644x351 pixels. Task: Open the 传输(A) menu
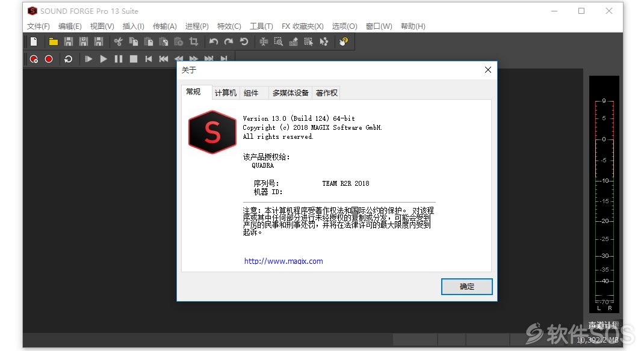click(x=165, y=26)
